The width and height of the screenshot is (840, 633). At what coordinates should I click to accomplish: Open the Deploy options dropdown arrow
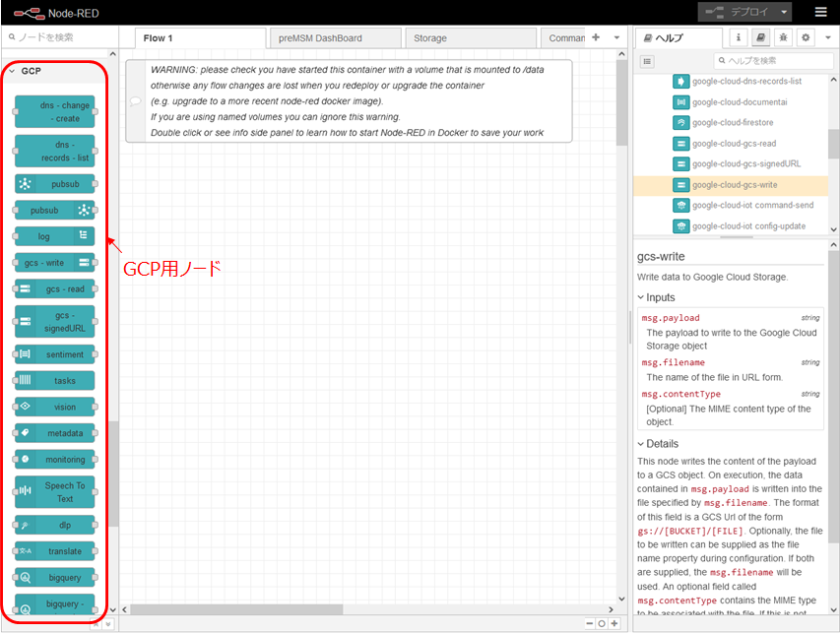click(x=783, y=12)
